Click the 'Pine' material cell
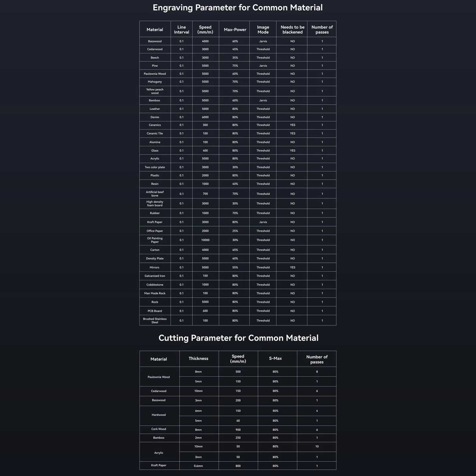Screen dimensions: 476x476 [x=155, y=66]
